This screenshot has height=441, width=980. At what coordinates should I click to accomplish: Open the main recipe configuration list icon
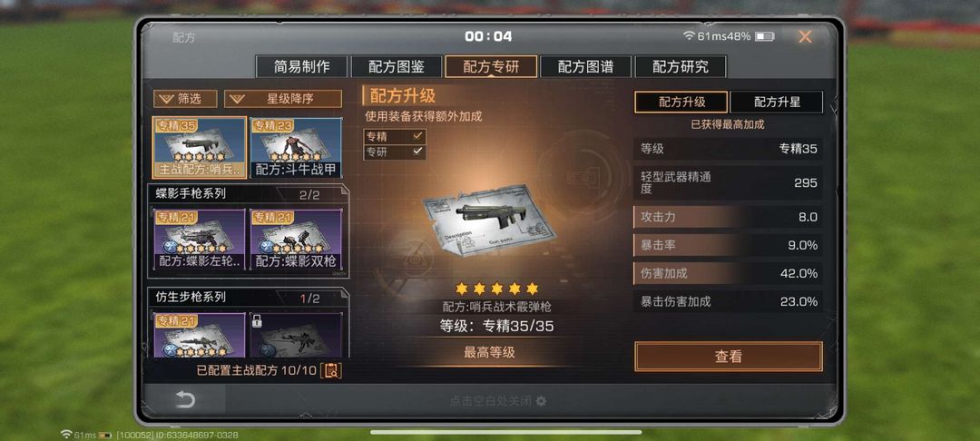(x=331, y=370)
